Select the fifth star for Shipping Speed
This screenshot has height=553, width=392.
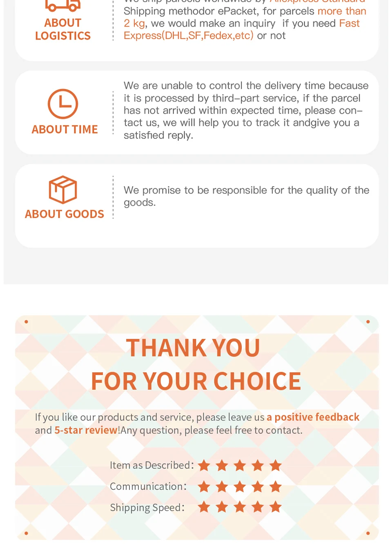pyautogui.click(x=276, y=507)
